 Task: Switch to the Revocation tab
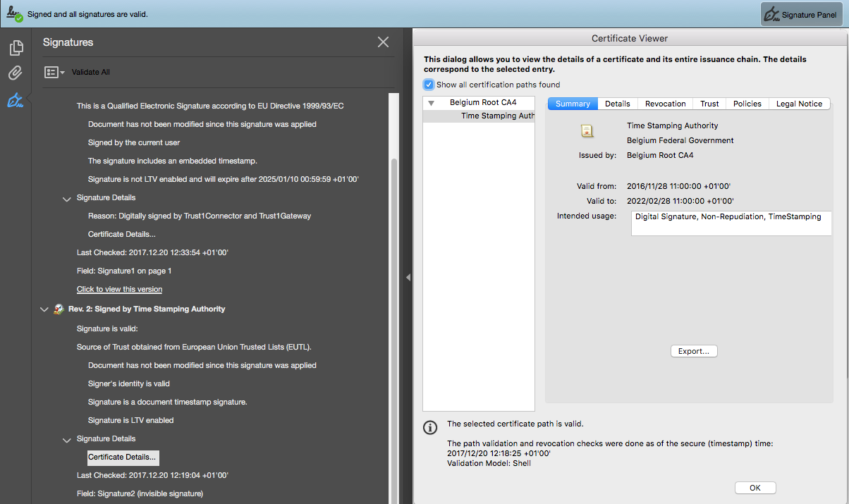point(665,104)
